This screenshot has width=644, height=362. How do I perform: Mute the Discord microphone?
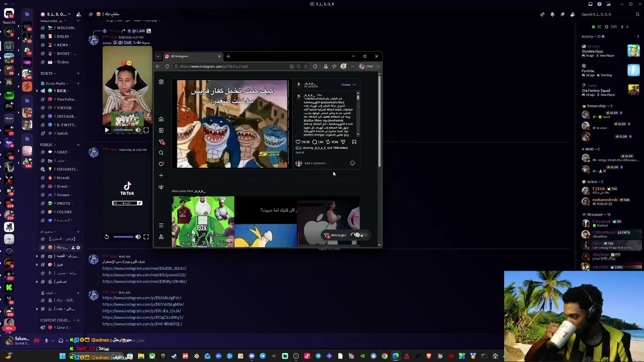46,340
